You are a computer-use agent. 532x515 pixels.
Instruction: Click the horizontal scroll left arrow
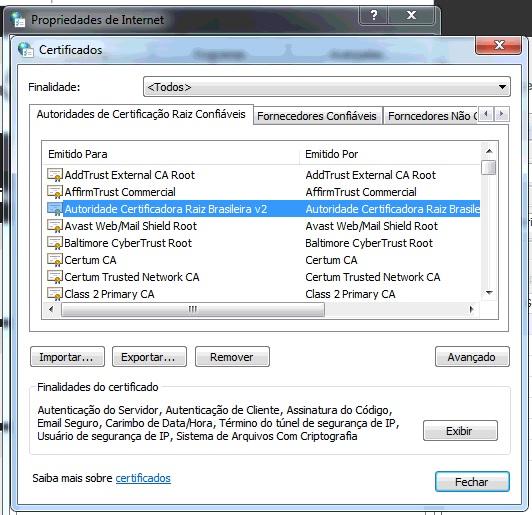pyautogui.click(x=51, y=309)
